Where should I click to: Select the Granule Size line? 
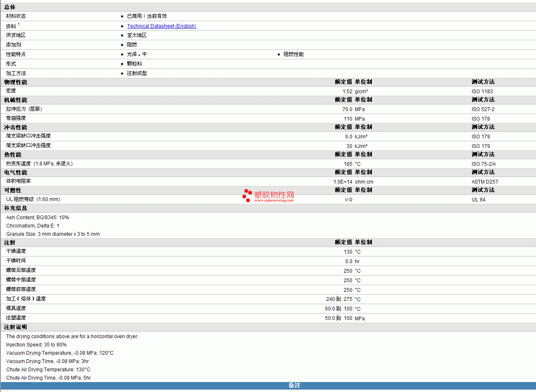tap(53, 234)
